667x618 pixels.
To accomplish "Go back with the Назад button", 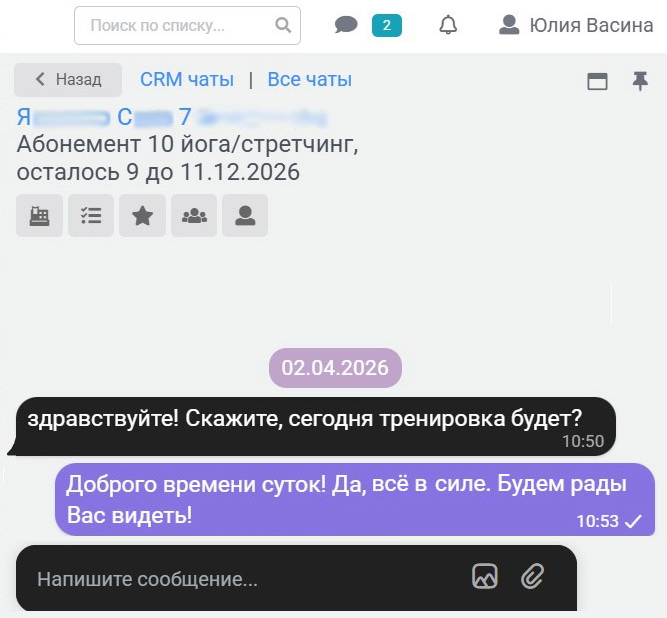I will point(68,80).
